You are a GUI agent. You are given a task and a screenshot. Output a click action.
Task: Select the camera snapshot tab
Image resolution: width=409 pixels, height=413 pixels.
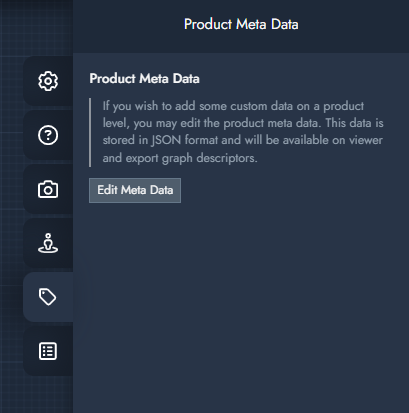tap(48, 189)
